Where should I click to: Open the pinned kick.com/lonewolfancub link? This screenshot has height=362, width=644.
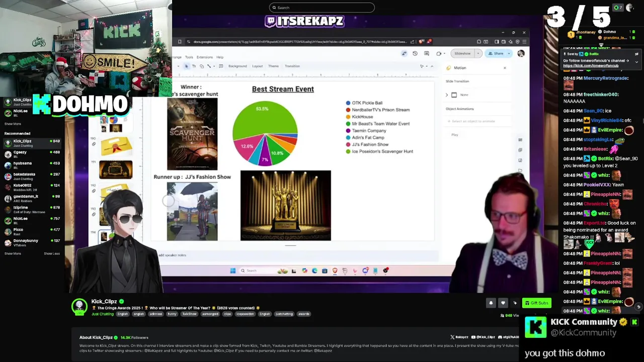[x=591, y=66]
